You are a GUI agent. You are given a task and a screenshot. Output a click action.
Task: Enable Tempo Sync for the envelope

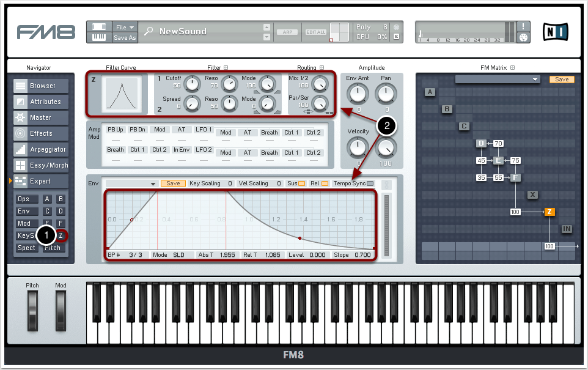[370, 183]
